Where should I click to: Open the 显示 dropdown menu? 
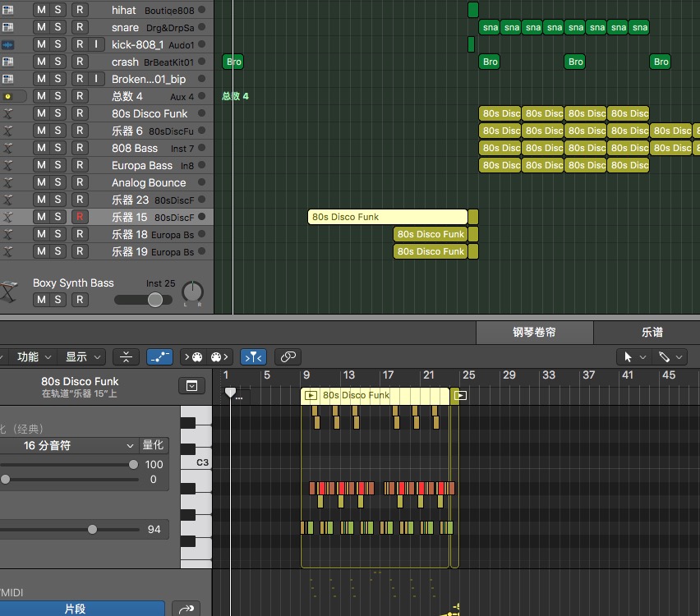[x=83, y=356]
